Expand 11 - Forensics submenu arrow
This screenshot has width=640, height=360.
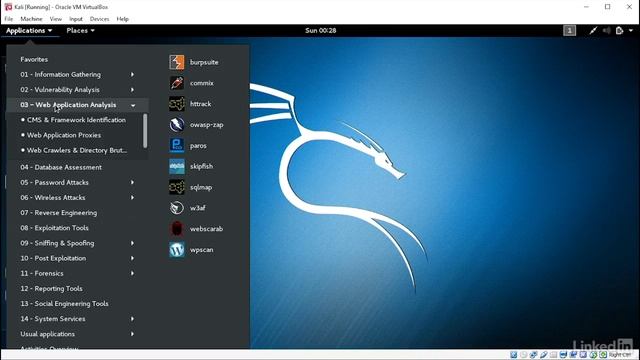tap(132, 273)
